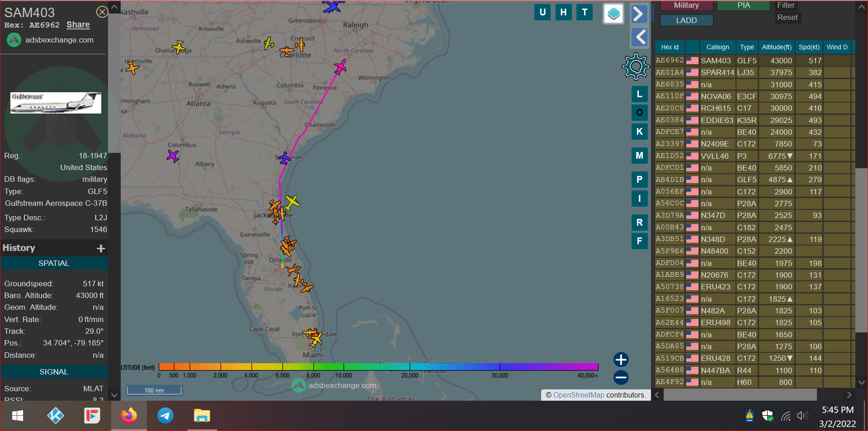868x431 pixels.
Task: Open File Explorer from the taskbar
Action: pyautogui.click(x=202, y=416)
